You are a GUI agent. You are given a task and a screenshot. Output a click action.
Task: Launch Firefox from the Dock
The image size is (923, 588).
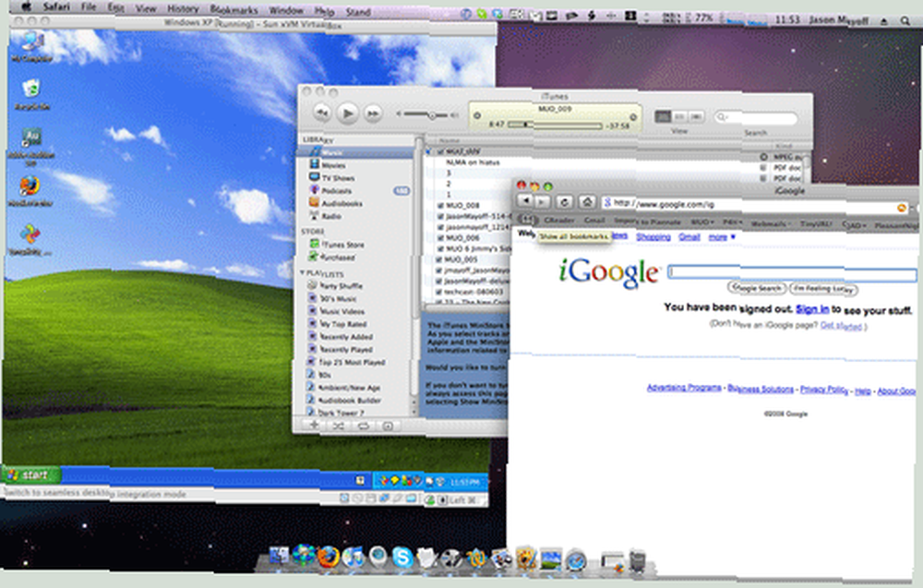[329, 557]
